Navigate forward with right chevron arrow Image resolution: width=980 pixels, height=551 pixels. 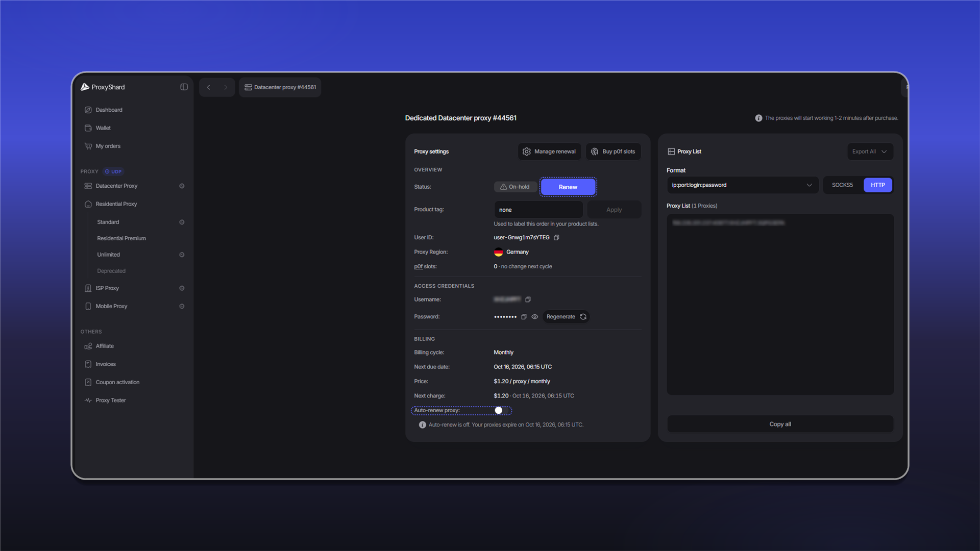pyautogui.click(x=226, y=87)
